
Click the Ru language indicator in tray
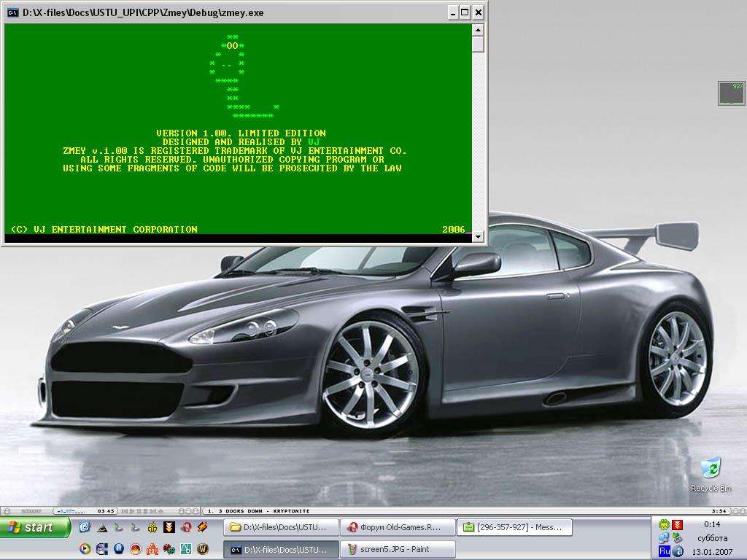[x=664, y=551]
